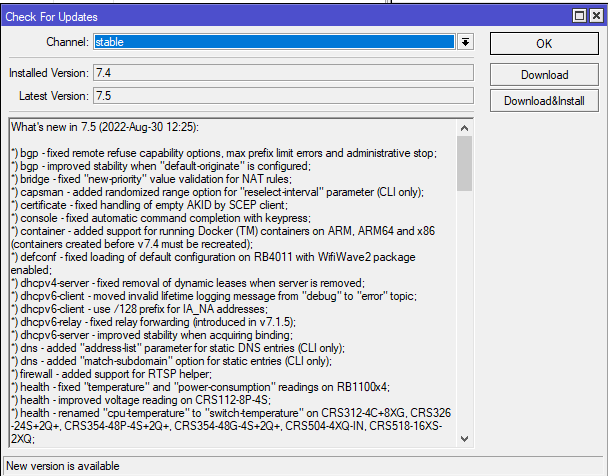Screen dimensions: 608x476
Task: Click the dhcpv6-relay forwarding fix line
Action: tap(153, 322)
